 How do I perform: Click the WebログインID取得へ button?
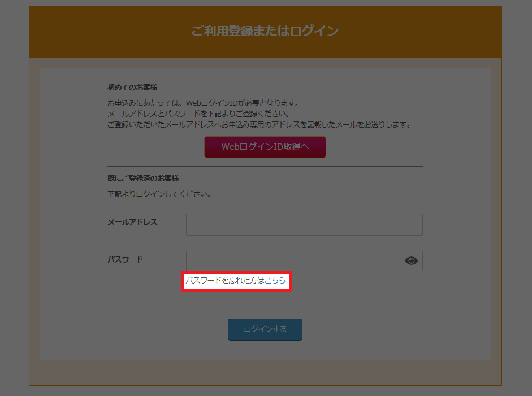click(265, 147)
